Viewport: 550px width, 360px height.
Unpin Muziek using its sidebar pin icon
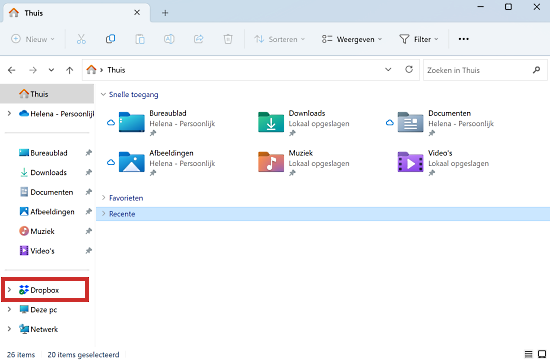(88, 231)
